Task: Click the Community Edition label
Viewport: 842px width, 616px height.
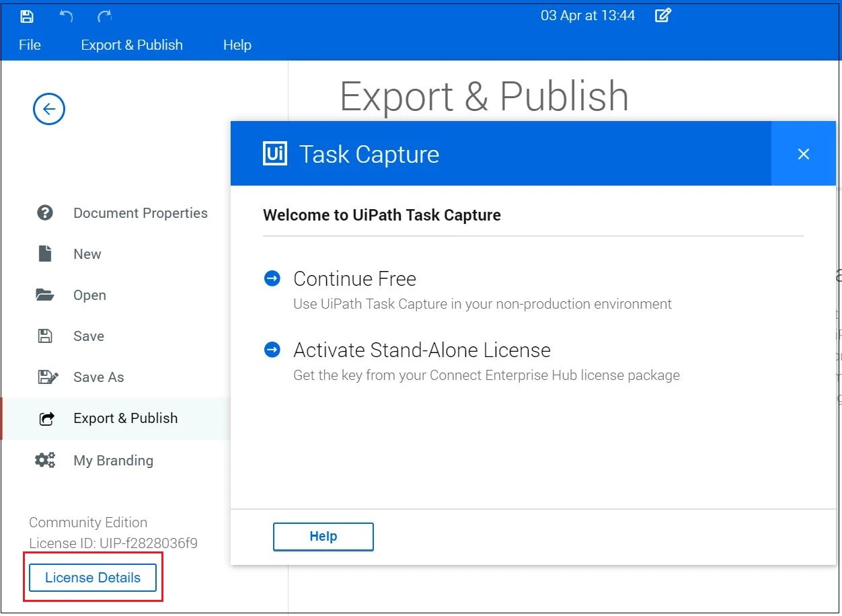Action: pos(88,523)
